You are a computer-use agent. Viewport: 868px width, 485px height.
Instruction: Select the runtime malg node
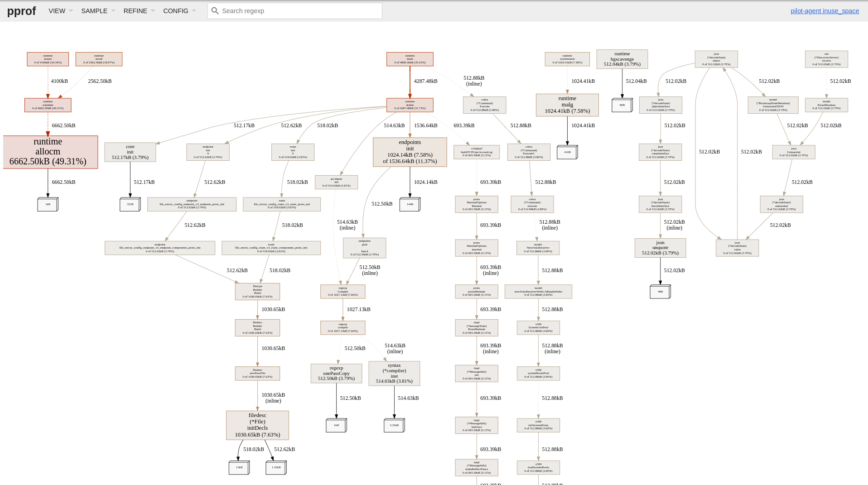click(x=567, y=105)
